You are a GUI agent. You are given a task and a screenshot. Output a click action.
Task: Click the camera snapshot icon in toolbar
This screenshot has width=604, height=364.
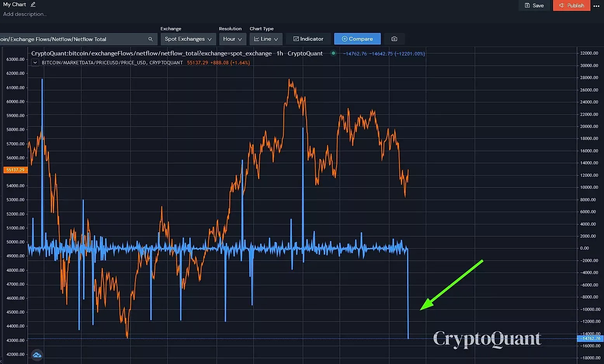[x=394, y=39]
